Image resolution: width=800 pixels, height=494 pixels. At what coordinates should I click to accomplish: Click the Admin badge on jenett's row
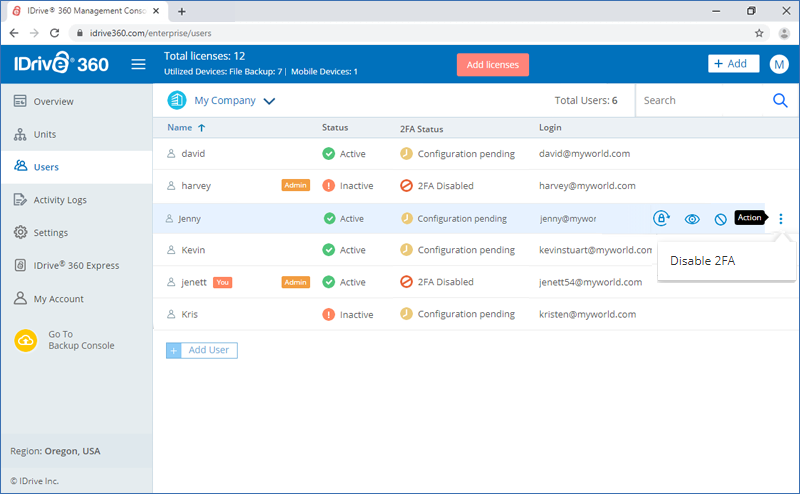tap(295, 282)
